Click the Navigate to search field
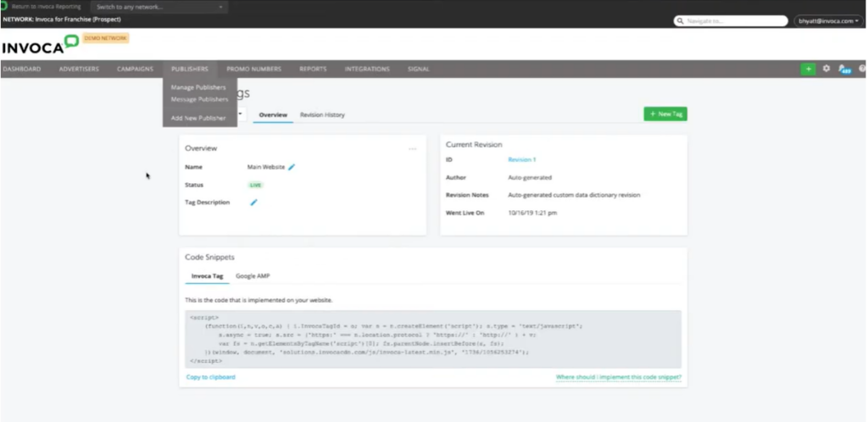 (x=731, y=21)
